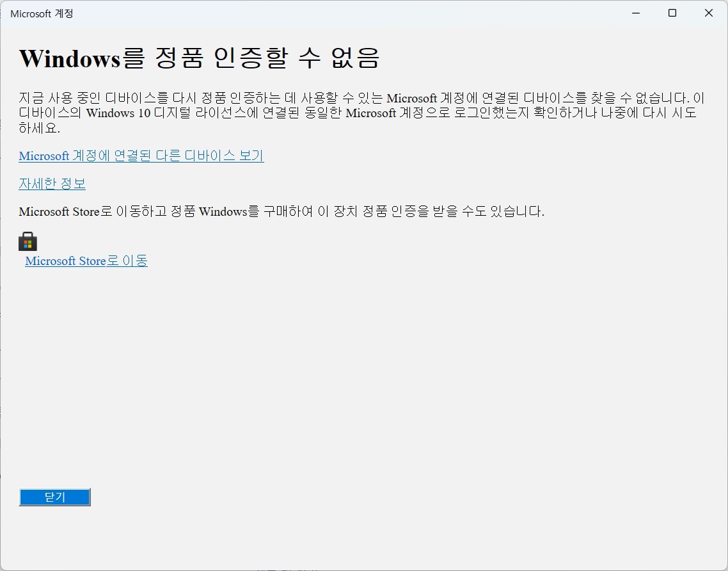This screenshot has height=571, width=728.
Task: Click the sentence starting 'Microsoft Store로 이동하고 정품 Windows를'
Action: 281,211
